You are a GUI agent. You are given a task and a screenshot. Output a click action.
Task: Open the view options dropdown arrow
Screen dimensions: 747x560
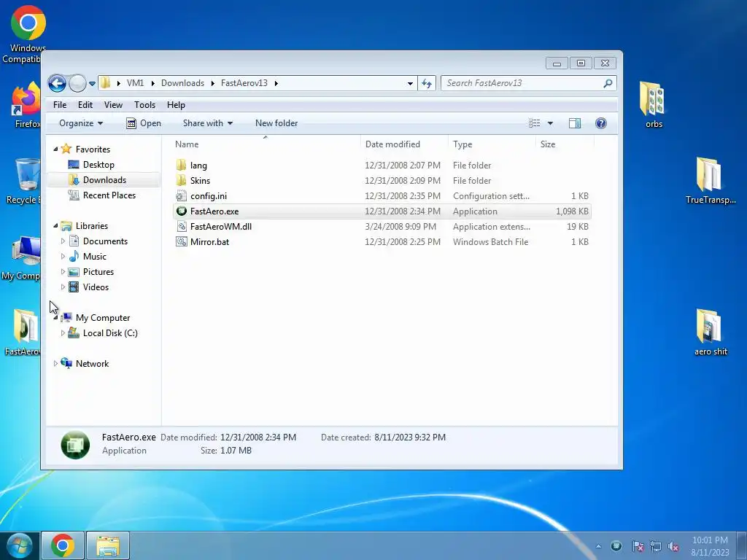[x=550, y=123]
